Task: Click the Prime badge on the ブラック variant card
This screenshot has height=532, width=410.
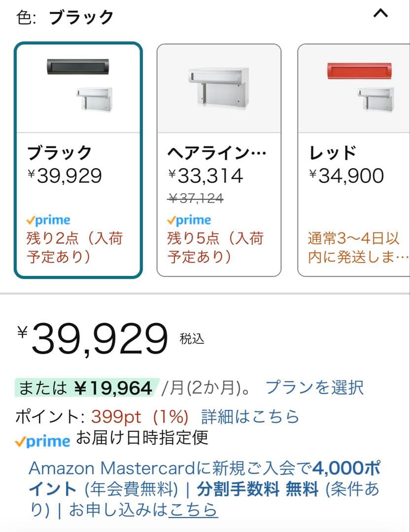Action: coord(49,220)
